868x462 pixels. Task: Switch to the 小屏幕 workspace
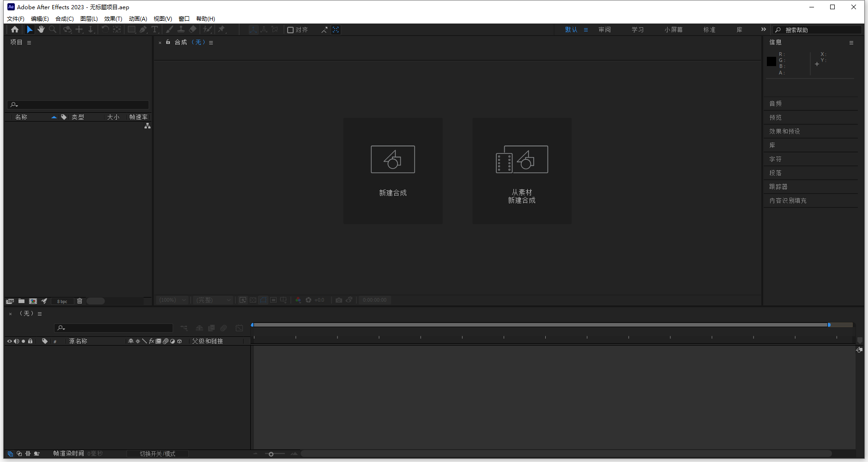tap(674, 30)
